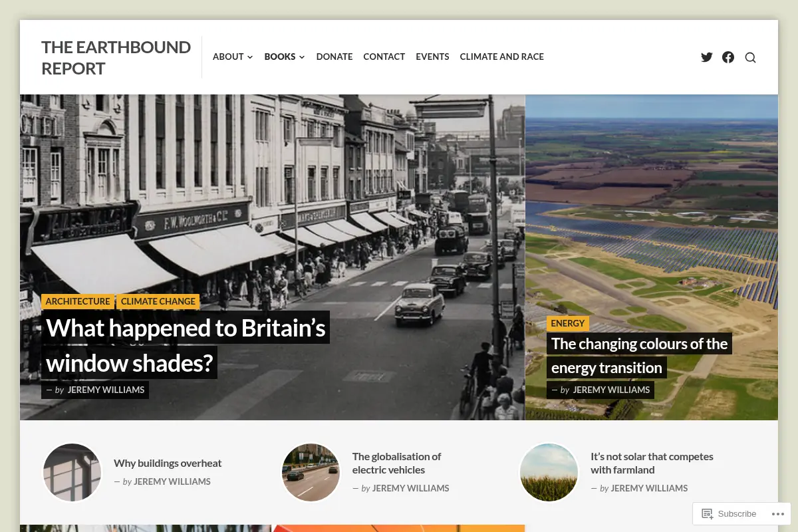Open the Events page

(432, 57)
